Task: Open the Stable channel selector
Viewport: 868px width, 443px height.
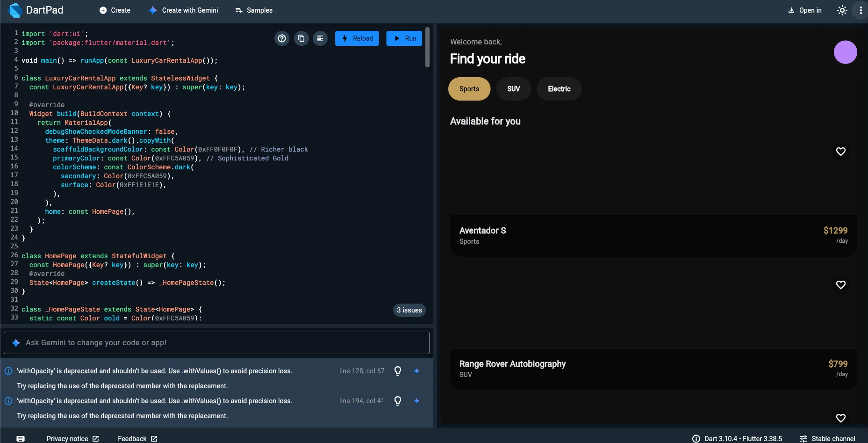Action: coord(833,438)
